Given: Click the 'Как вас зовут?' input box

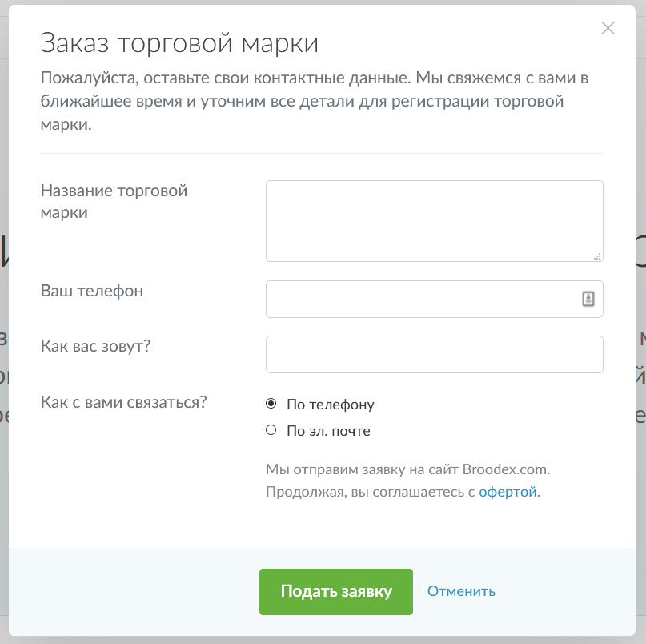Looking at the screenshot, I should (x=434, y=354).
